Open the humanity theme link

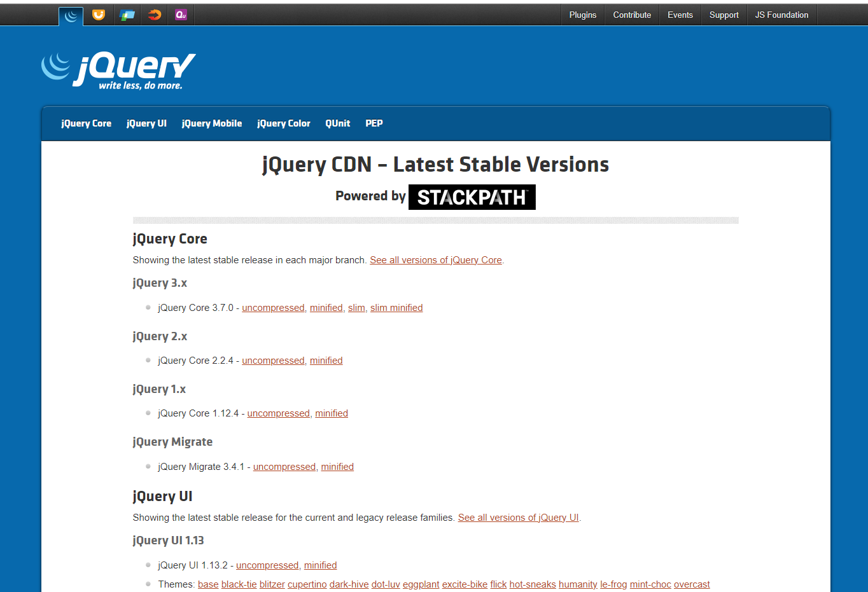click(578, 584)
